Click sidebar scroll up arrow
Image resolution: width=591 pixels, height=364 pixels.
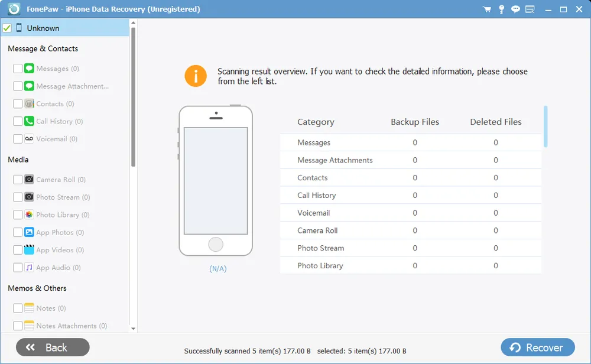[133, 22]
